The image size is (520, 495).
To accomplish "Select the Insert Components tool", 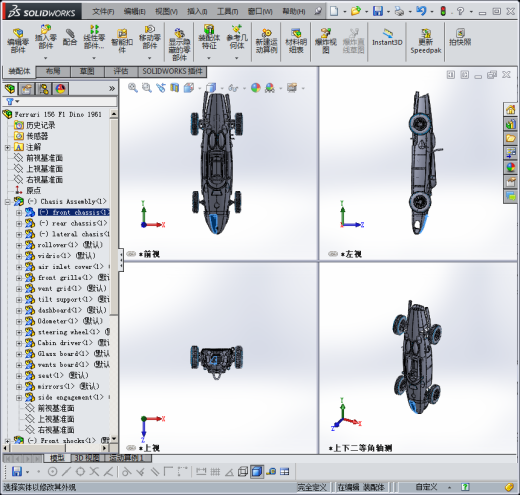I will pos(46,37).
